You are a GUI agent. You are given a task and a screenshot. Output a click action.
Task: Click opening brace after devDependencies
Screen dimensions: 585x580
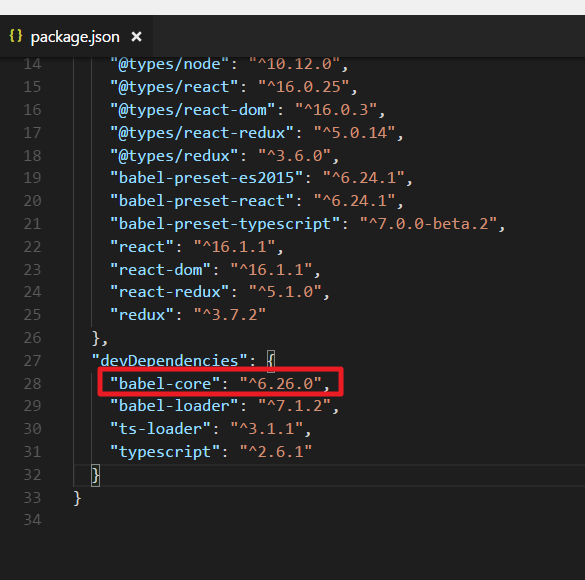271,361
